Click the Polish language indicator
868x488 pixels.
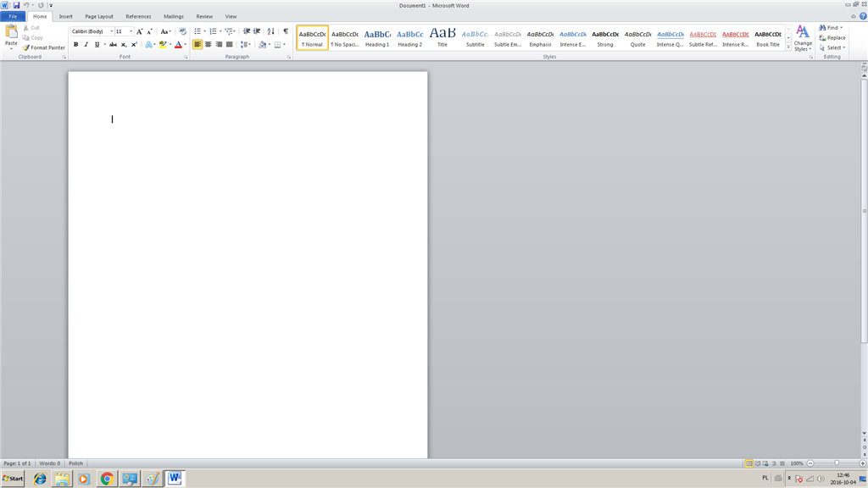(x=75, y=463)
